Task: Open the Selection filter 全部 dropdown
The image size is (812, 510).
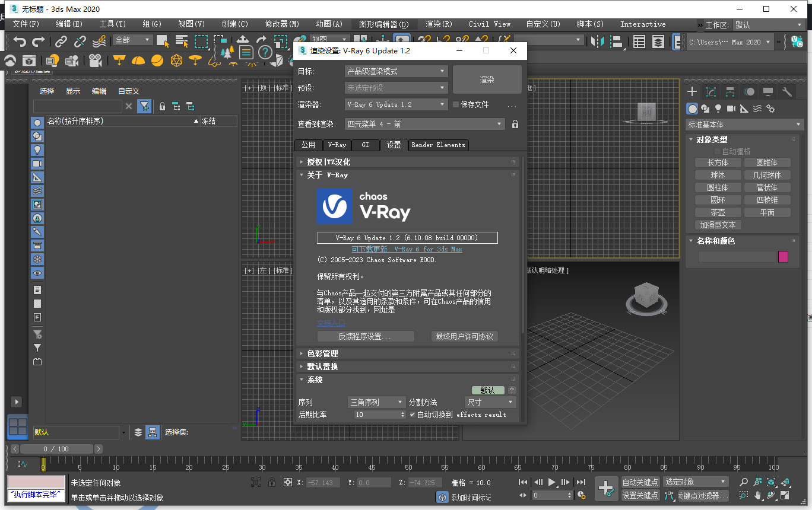Action: (x=133, y=40)
